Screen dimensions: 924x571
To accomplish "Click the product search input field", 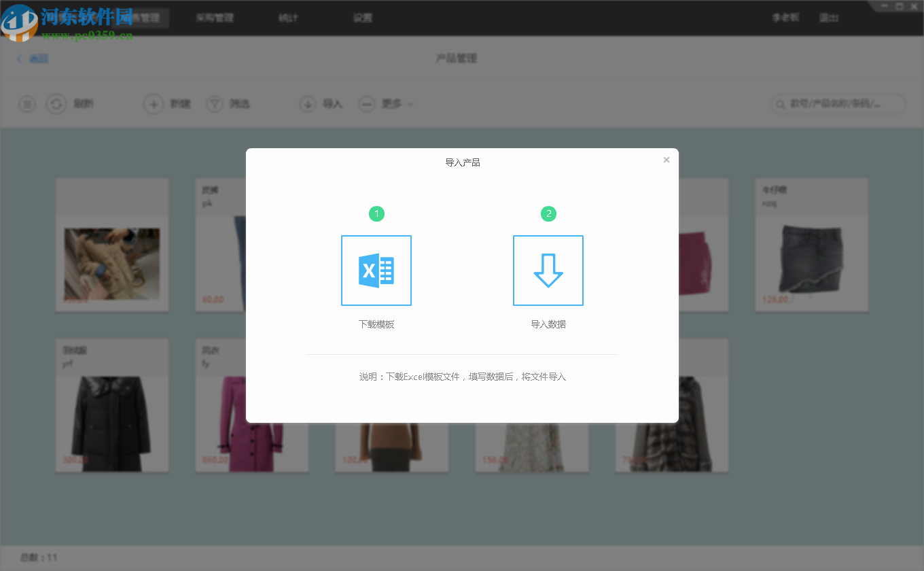I will pos(842,104).
